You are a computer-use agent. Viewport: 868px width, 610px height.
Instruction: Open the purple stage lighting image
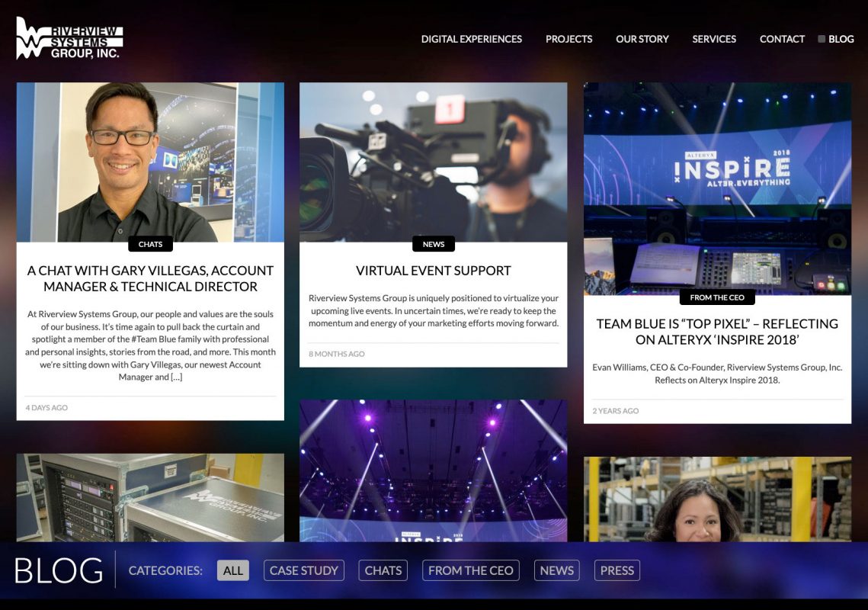pos(434,470)
